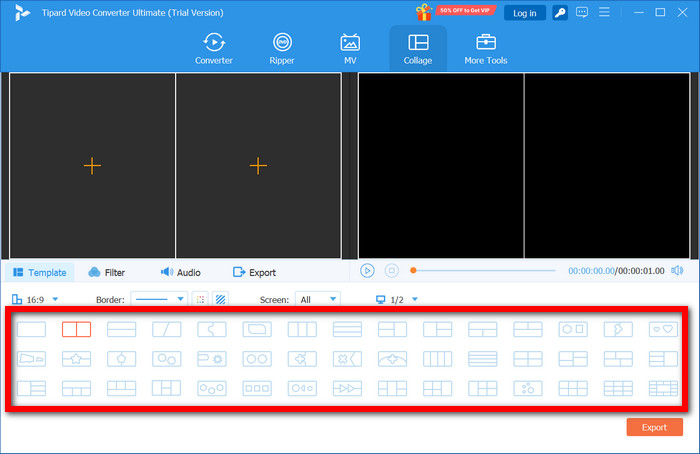This screenshot has height=454, width=700.
Task: Open the feedback chat icon
Action: (x=581, y=12)
